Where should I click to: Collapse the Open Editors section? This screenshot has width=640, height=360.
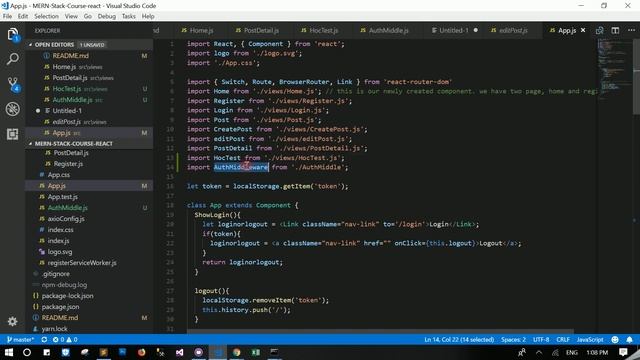point(54,44)
